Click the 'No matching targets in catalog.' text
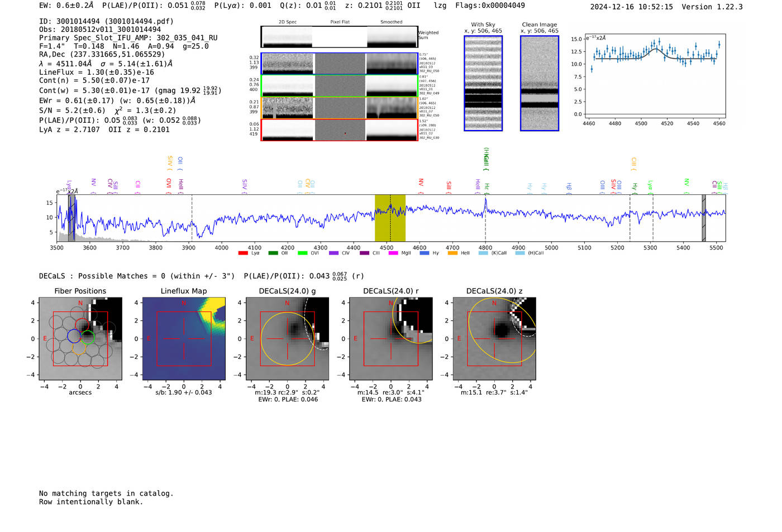The width and height of the screenshot is (782, 532). 106,493
